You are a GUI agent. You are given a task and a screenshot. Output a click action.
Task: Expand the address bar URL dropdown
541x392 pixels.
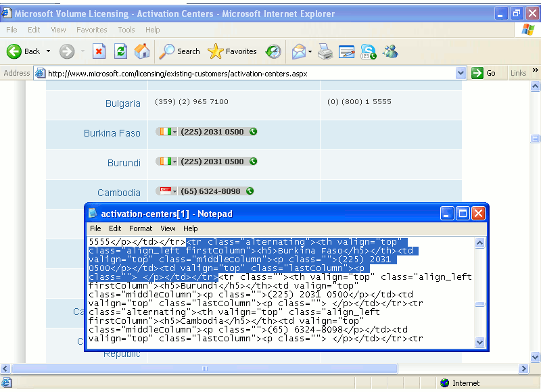coord(461,73)
